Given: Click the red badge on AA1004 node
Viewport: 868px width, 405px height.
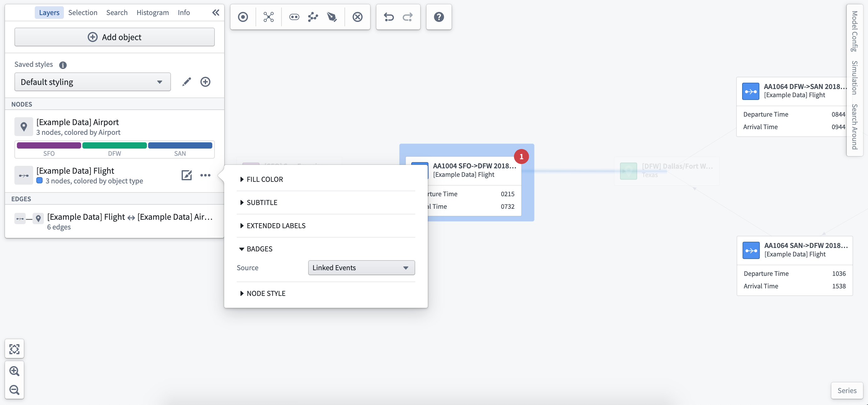Looking at the screenshot, I should (521, 156).
